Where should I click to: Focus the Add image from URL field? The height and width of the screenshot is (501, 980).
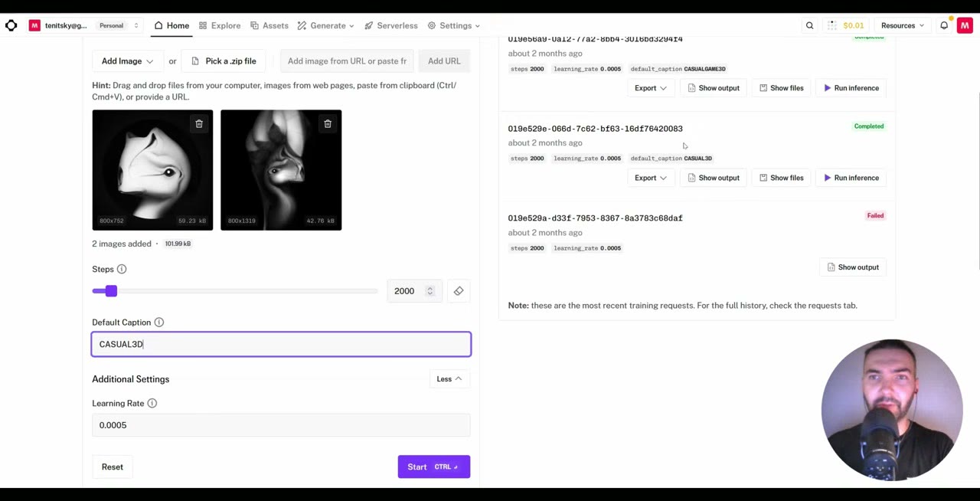[x=348, y=61]
